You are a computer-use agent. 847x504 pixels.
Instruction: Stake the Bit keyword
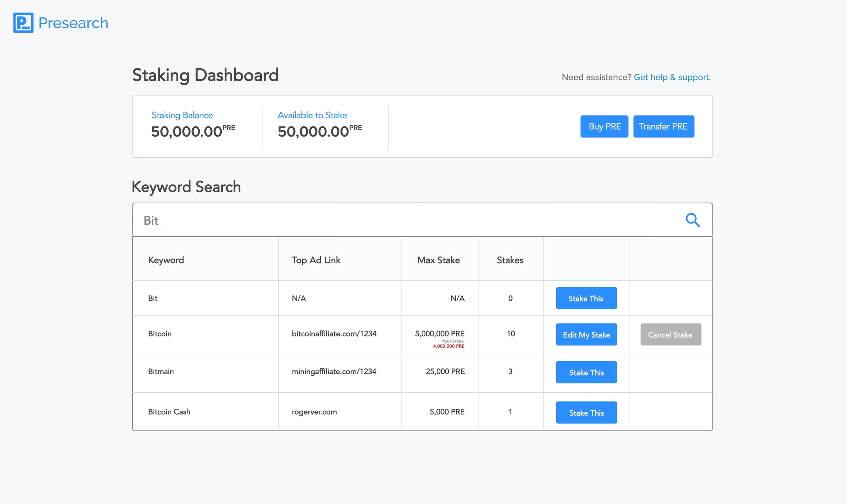586,298
